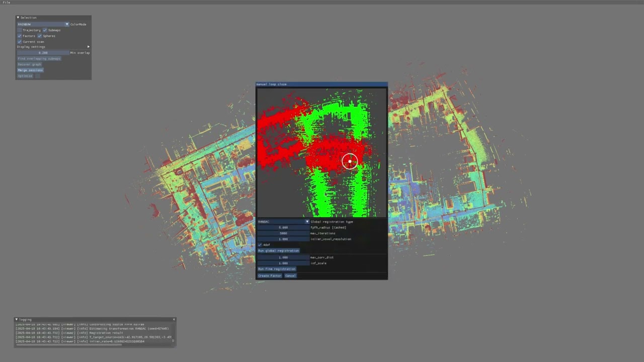The image size is (644, 362).
Task: Open the RANSAC registration type dropdown
Action: [283, 222]
